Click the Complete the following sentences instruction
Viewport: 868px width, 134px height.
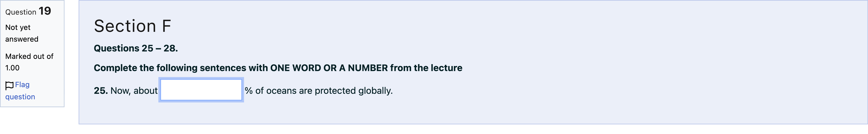tap(278, 68)
